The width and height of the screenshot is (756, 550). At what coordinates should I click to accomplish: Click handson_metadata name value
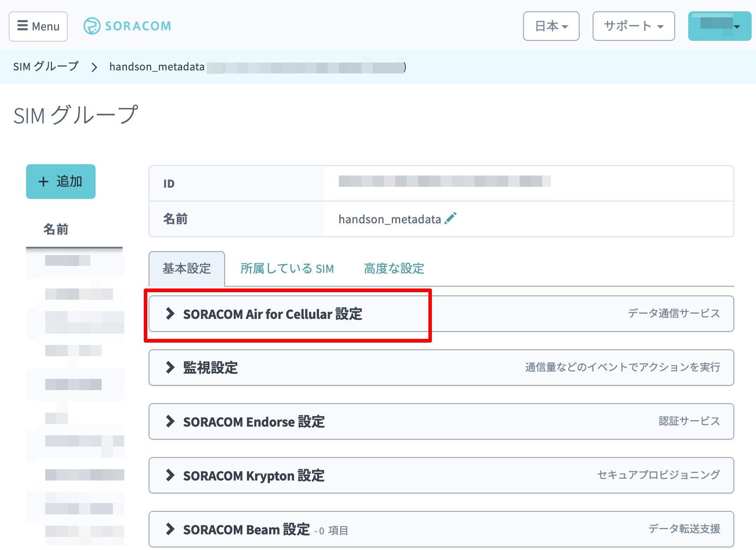click(x=390, y=219)
